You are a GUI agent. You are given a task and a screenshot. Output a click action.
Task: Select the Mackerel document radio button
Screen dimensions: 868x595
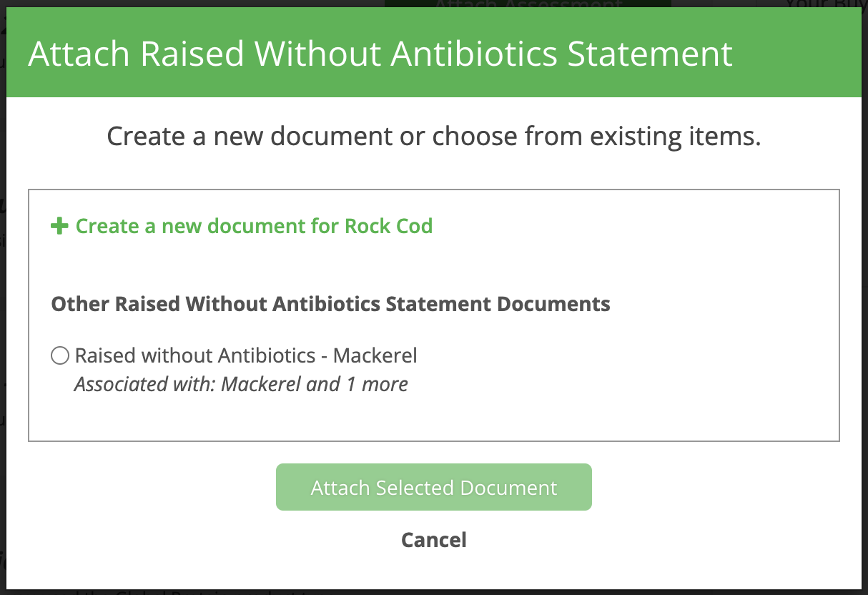(60, 355)
